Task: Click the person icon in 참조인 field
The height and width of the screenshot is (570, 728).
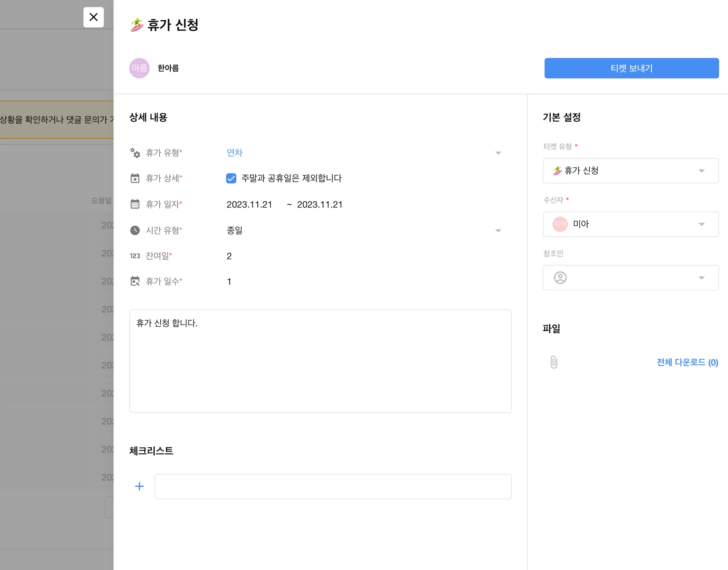Action: coord(560,278)
